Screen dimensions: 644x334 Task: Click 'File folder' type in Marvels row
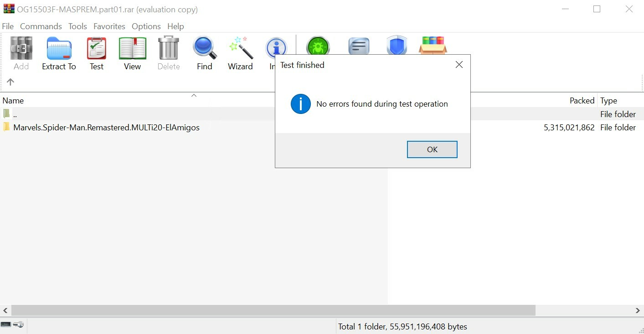click(618, 128)
